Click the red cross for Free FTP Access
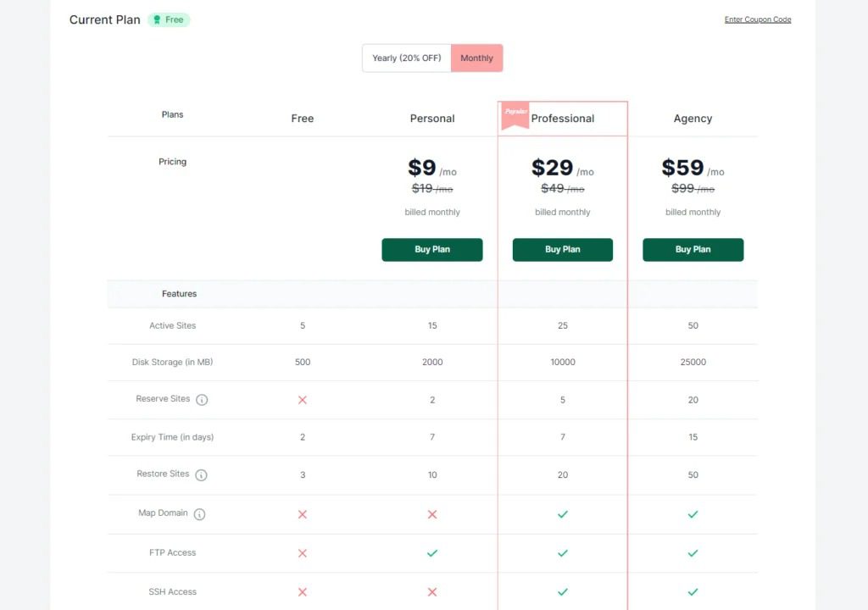 tap(303, 553)
